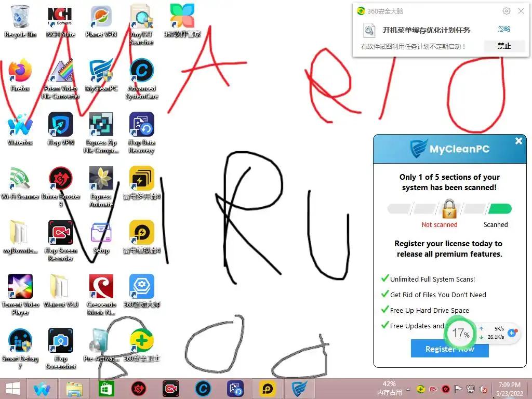Image resolution: width=532 pixels, height=399 pixels.
Task: Open AnyTXT Searcher shortcut
Action: 142,24
